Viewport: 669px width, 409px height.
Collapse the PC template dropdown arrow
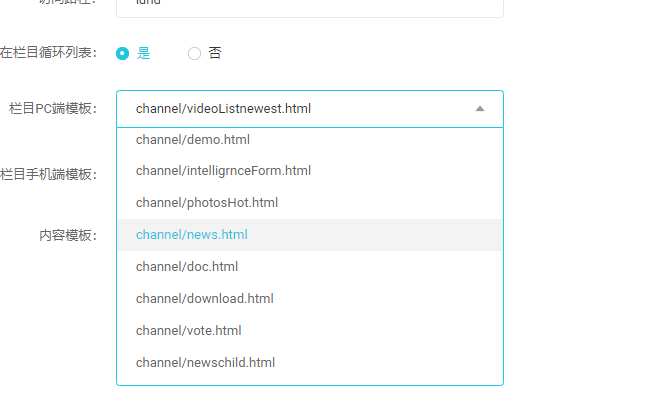[480, 109]
